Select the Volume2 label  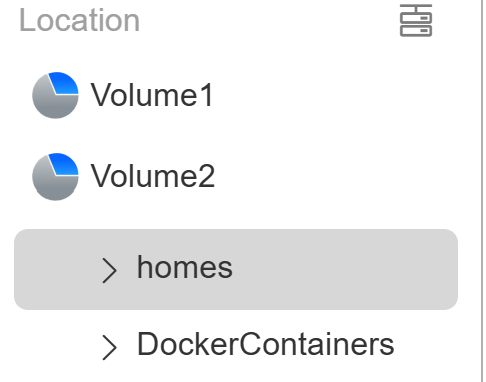click(x=153, y=176)
